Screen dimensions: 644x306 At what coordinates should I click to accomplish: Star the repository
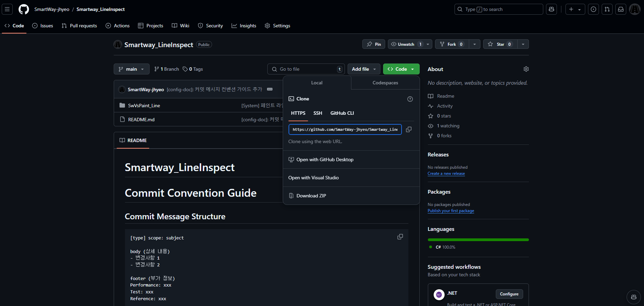500,44
